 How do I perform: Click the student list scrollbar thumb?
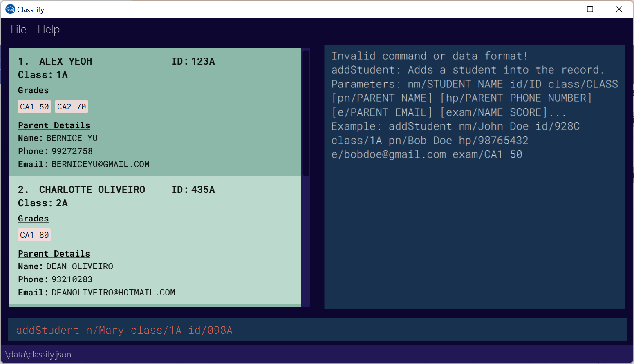pos(306,112)
